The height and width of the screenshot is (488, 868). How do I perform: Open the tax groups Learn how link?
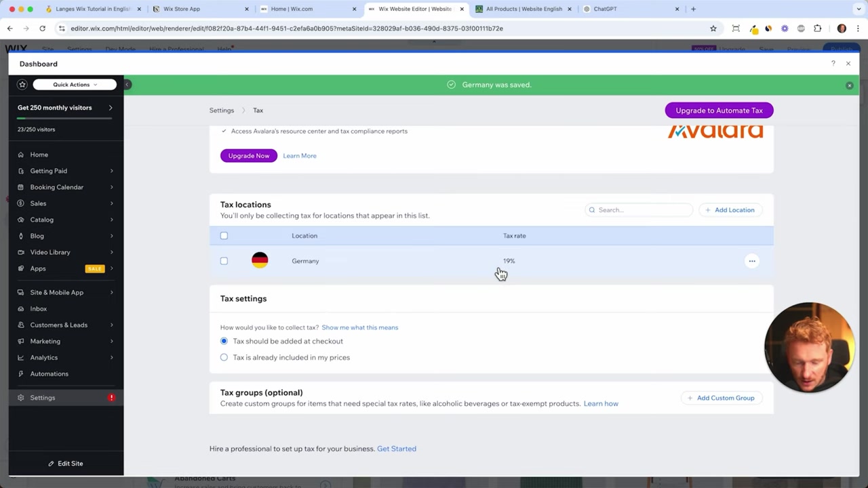click(x=601, y=404)
